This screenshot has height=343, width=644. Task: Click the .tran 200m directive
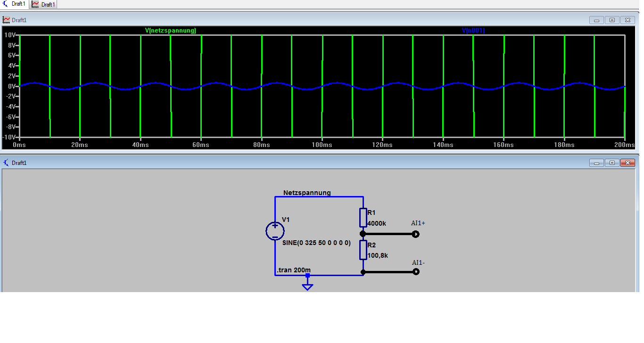pyautogui.click(x=294, y=270)
